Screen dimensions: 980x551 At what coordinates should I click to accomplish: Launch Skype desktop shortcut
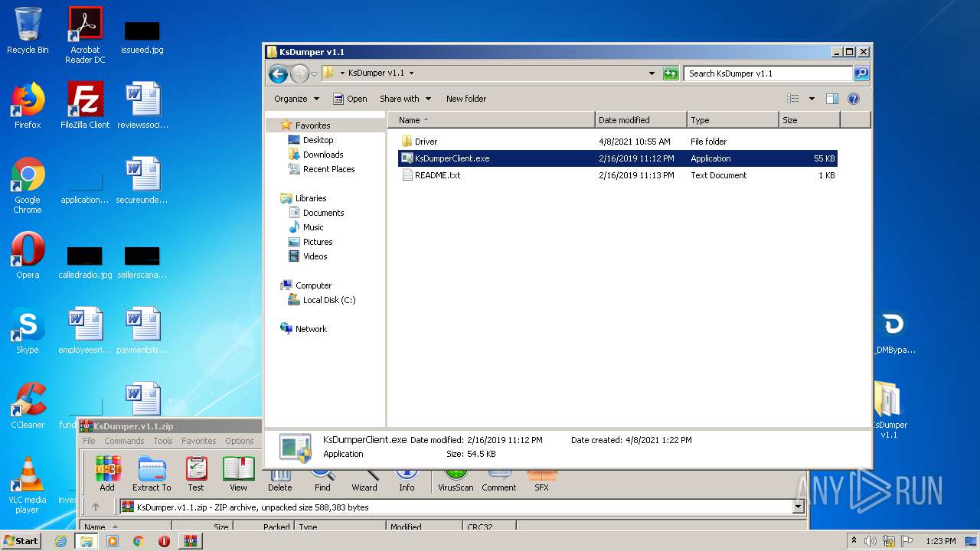pos(28,330)
